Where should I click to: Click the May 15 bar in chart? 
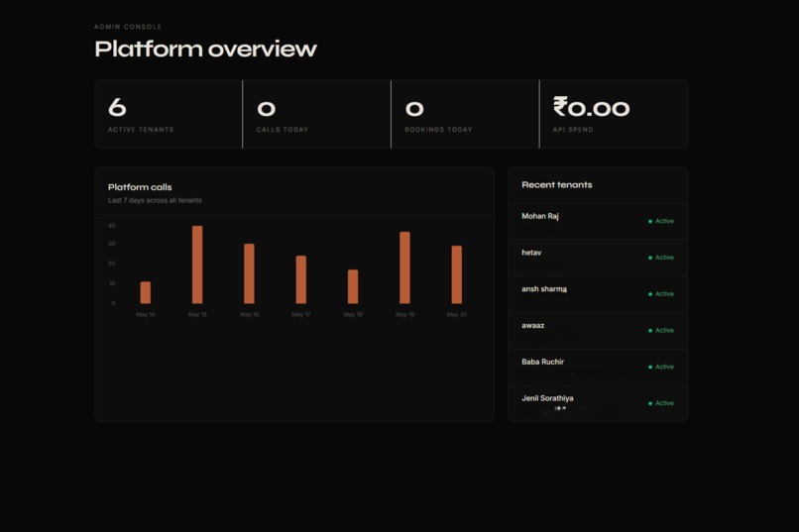pos(197,265)
